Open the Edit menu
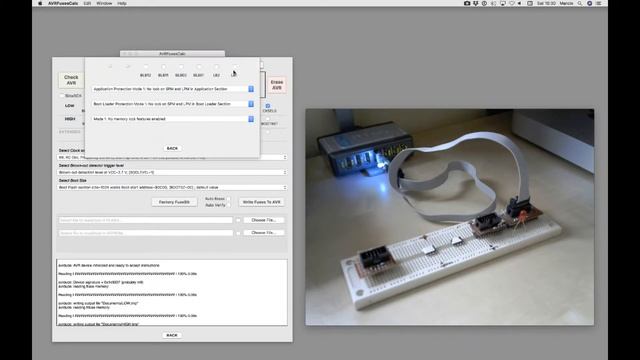 click(87, 3)
